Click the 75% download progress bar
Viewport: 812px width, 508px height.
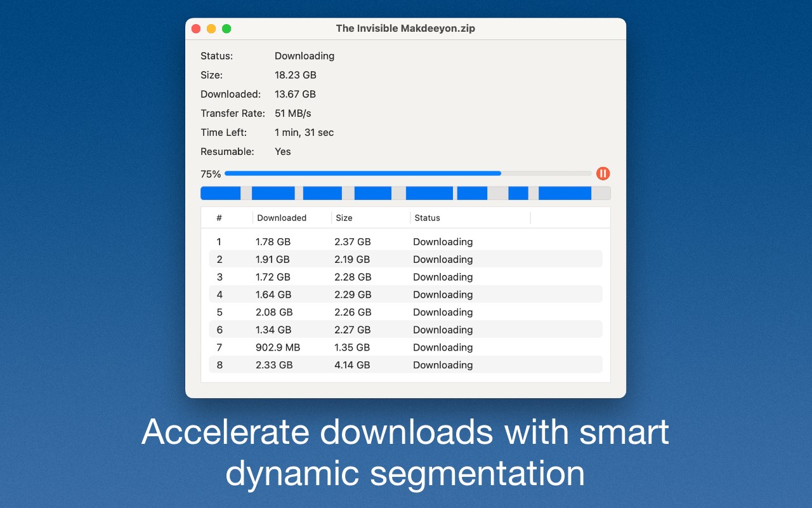coord(408,173)
